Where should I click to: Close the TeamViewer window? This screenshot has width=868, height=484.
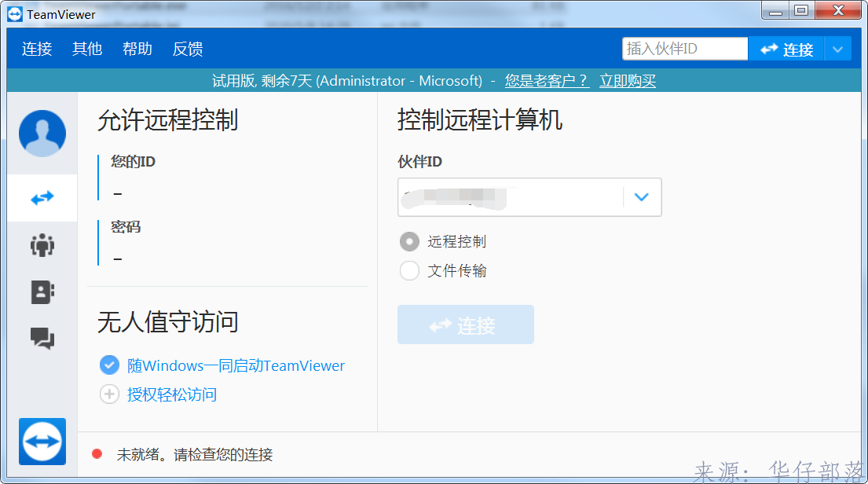(x=838, y=10)
